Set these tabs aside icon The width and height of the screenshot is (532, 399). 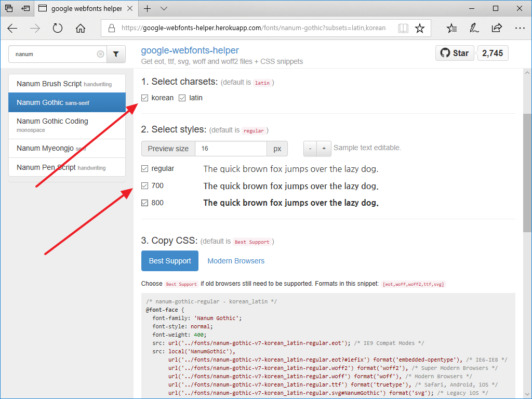25,8
